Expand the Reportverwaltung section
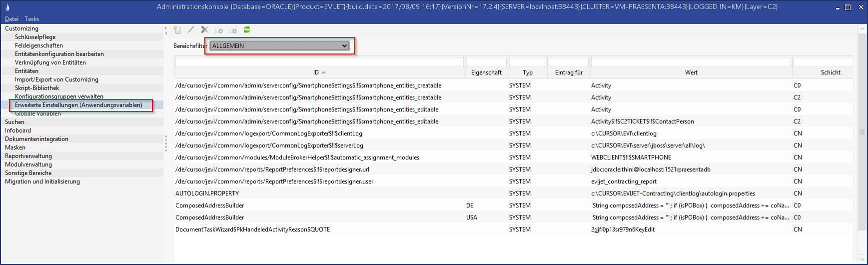The height and width of the screenshot is (265, 868). pos(28,156)
